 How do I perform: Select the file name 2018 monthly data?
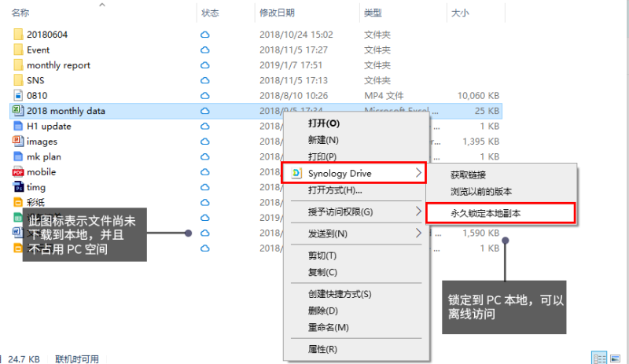(66, 111)
